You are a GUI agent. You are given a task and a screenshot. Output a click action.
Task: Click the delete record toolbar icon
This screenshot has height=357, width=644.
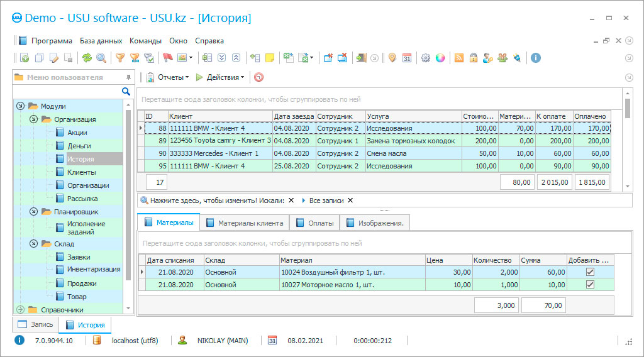[x=69, y=58]
